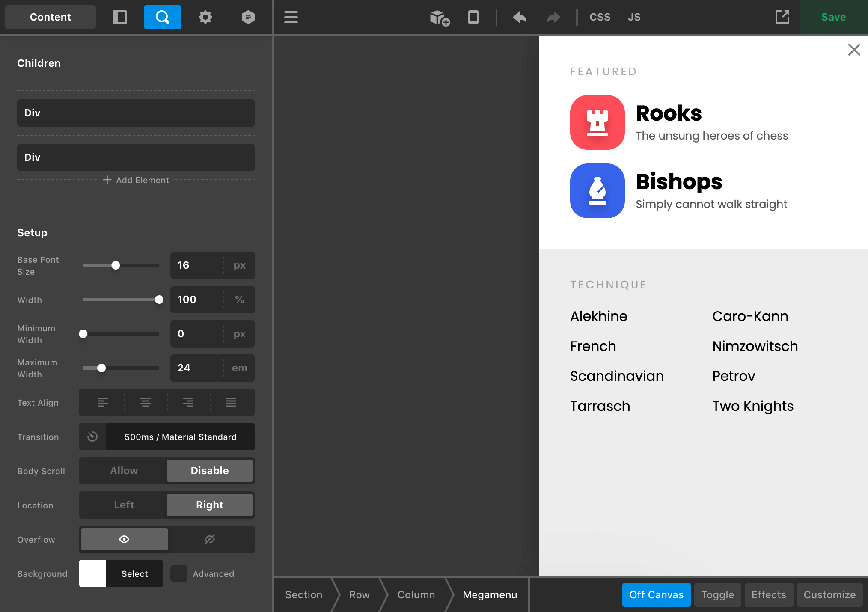
Task: Switch to phone preview with the device icon
Action: (473, 17)
